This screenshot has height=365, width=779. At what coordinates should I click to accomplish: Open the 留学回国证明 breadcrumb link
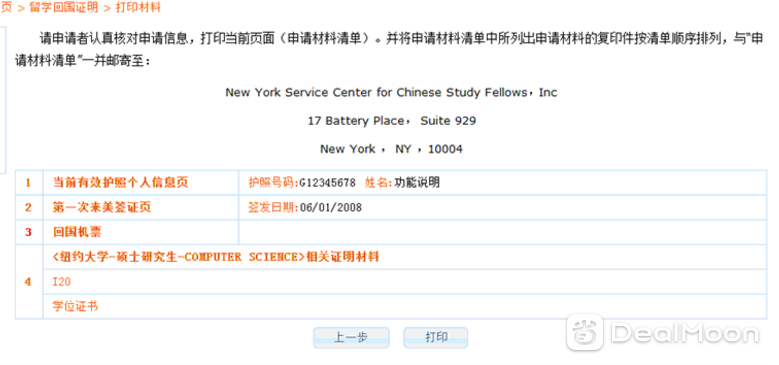pos(64,8)
